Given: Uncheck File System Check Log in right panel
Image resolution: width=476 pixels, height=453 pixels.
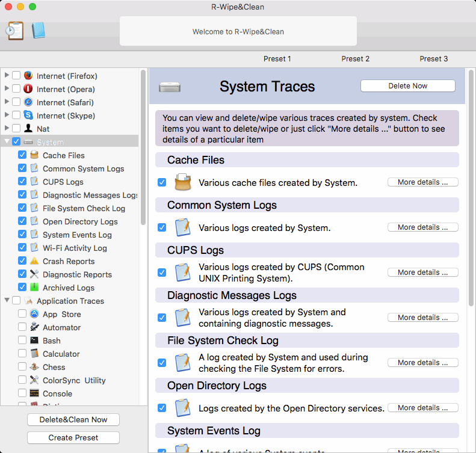Looking at the screenshot, I should 162,363.
